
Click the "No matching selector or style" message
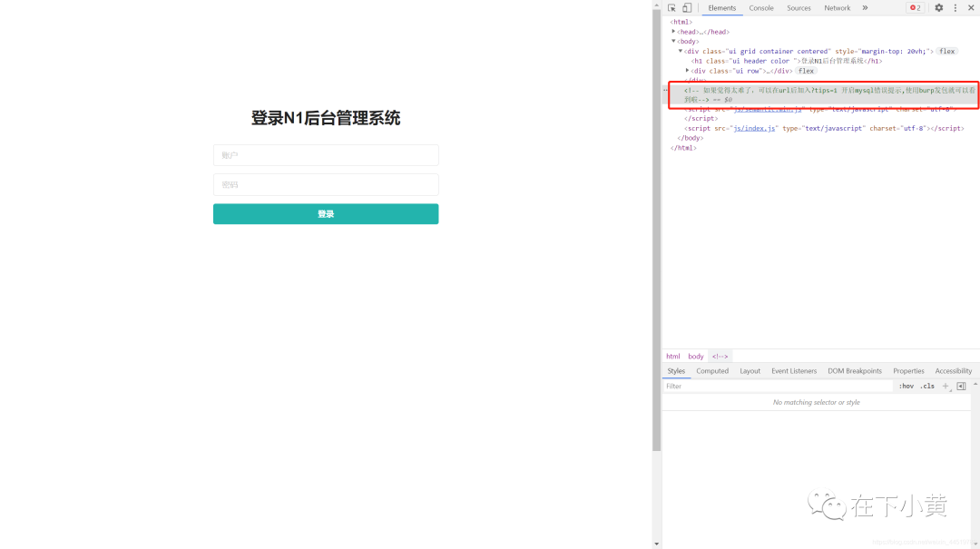(x=817, y=402)
